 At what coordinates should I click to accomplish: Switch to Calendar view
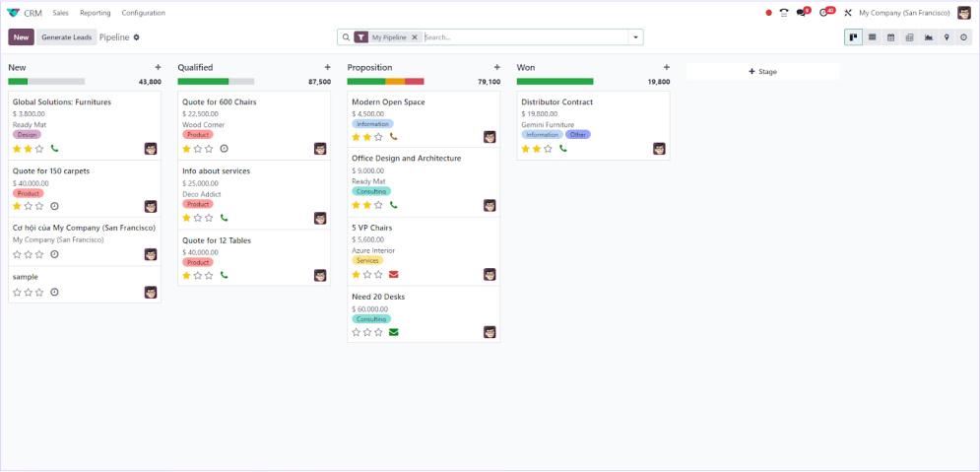click(890, 37)
